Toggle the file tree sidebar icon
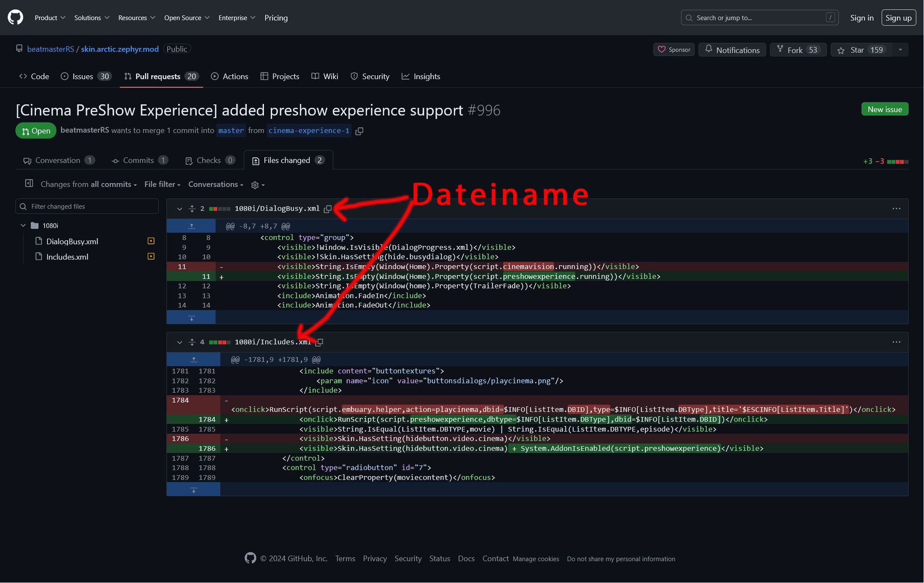 (x=29, y=184)
